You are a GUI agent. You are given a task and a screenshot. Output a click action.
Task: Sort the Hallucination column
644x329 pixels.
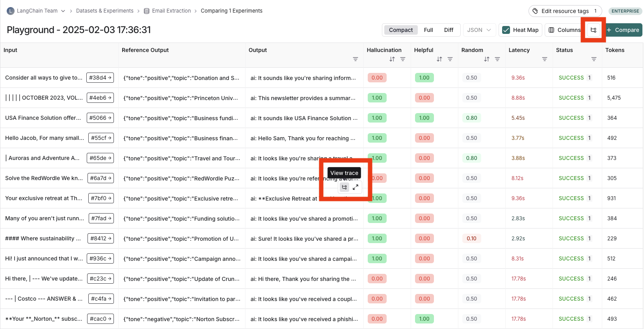point(392,59)
